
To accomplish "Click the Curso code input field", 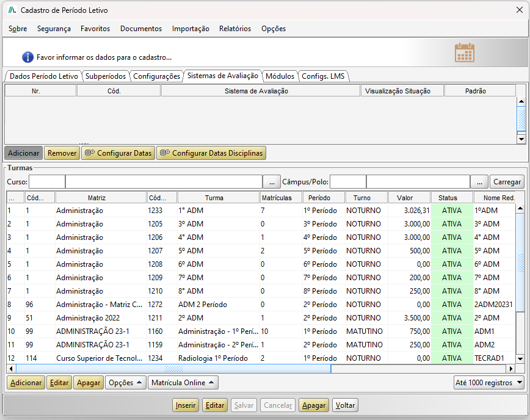I will click(x=47, y=182).
